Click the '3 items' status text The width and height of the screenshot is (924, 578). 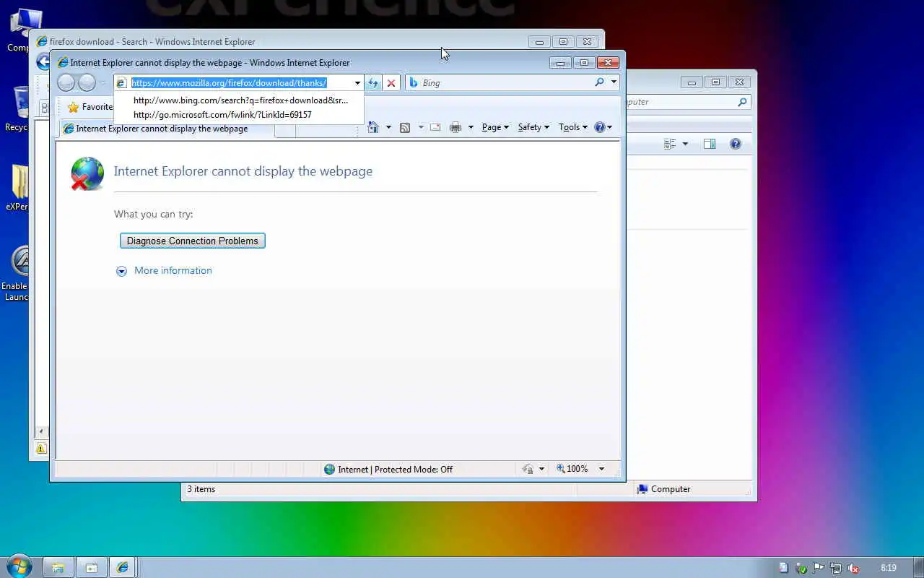201,489
